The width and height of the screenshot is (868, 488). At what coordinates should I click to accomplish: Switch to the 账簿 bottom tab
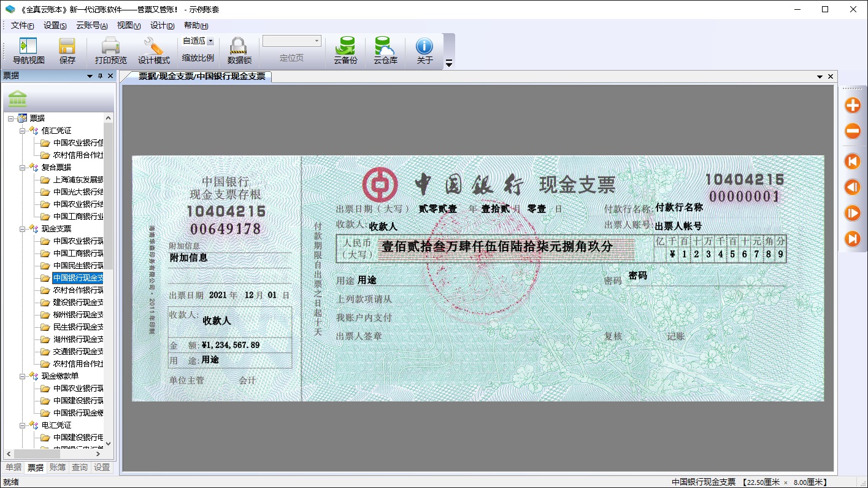pos(58,467)
